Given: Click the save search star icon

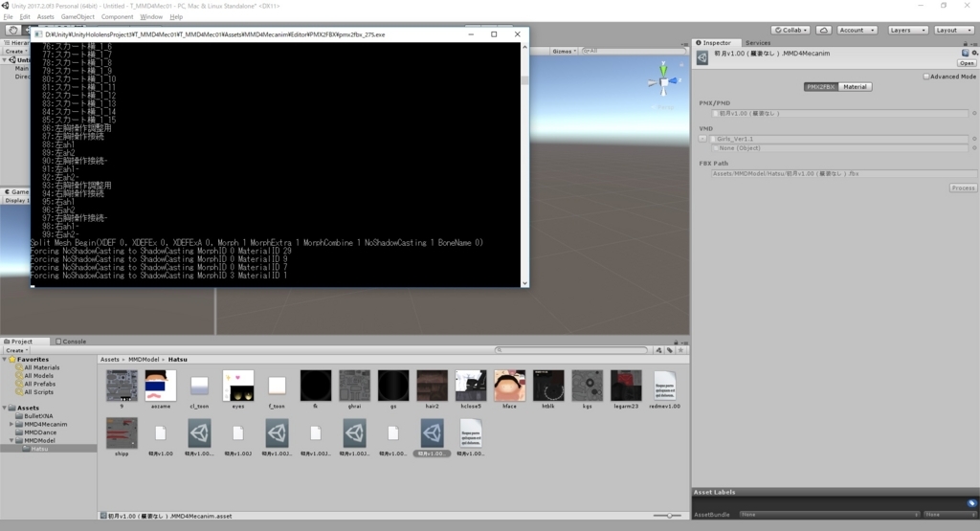Looking at the screenshot, I should point(680,350).
